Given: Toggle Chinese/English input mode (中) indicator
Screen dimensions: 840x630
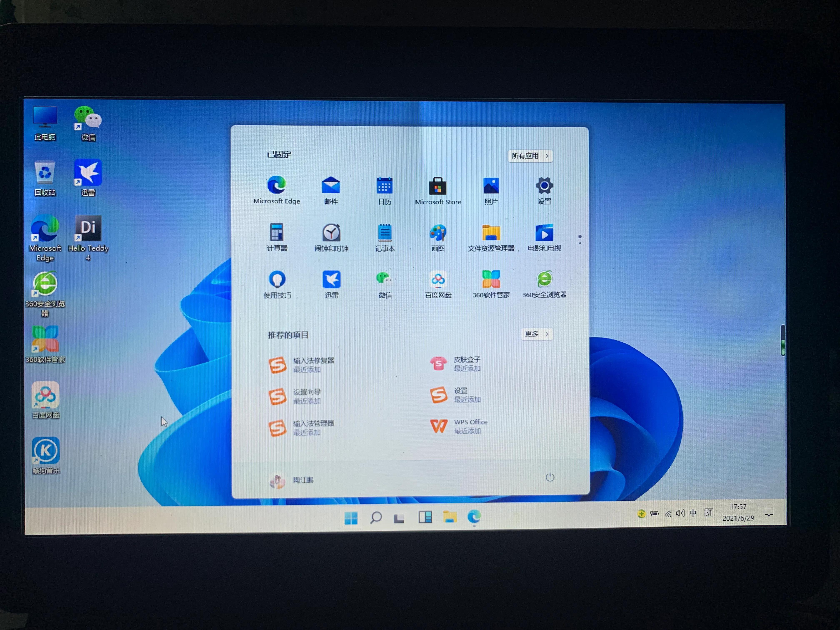Looking at the screenshot, I should (x=693, y=513).
